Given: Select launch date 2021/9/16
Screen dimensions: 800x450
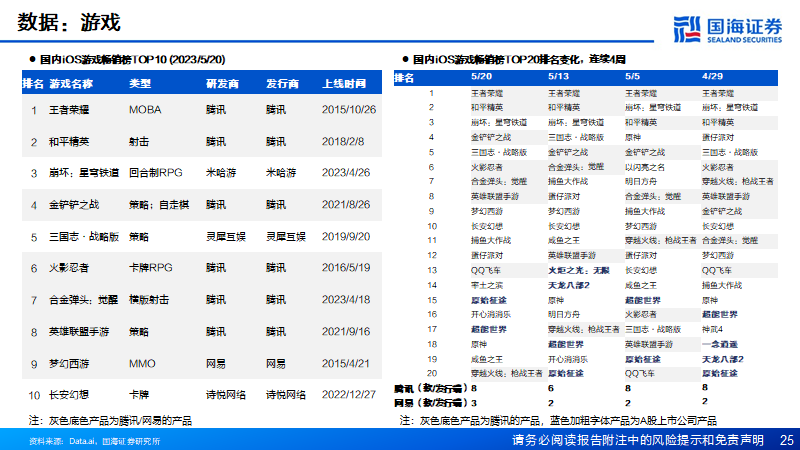Looking at the screenshot, I should coord(346,332).
